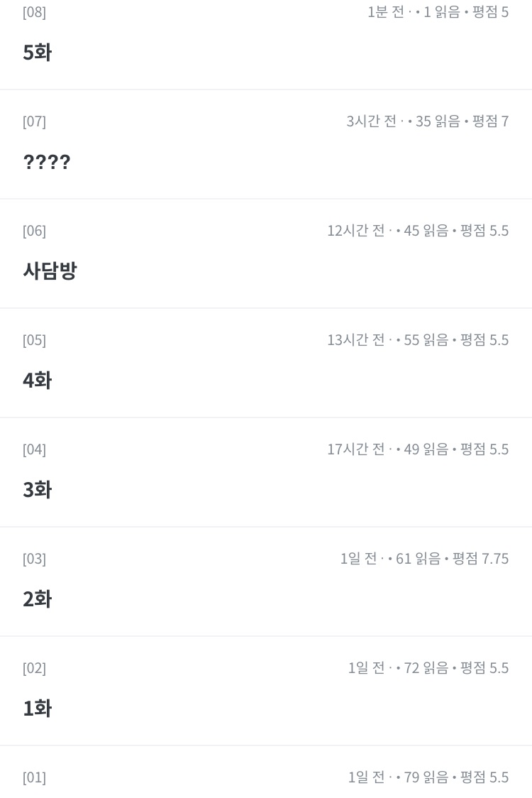The width and height of the screenshot is (532, 798).
Task: Click the [03] index label
Action: click(34, 559)
